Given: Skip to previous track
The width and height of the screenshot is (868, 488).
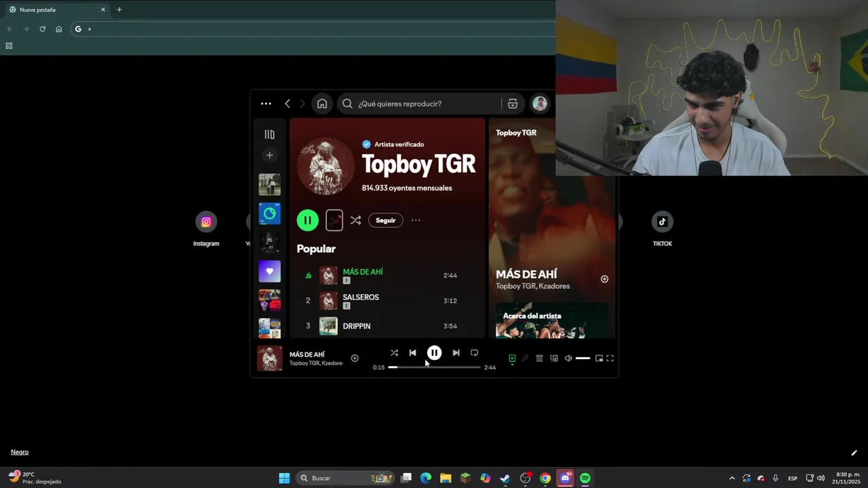Looking at the screenshot, I should 412,353.
